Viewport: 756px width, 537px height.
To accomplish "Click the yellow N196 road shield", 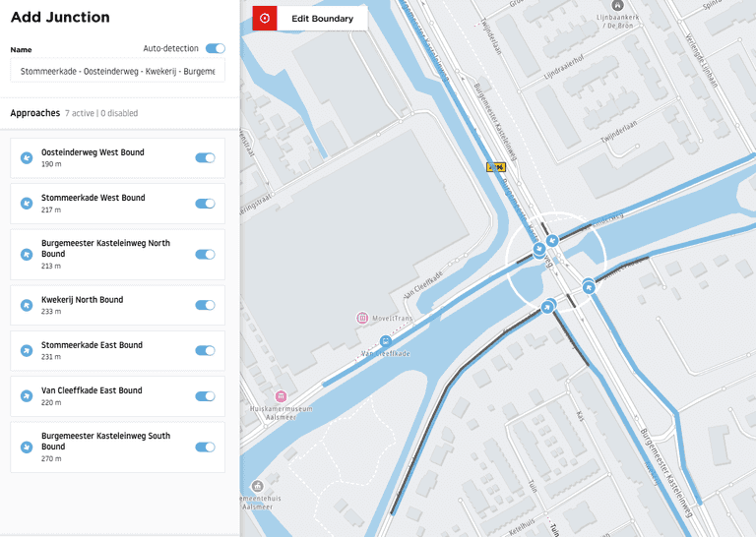I will coord(495,167).
